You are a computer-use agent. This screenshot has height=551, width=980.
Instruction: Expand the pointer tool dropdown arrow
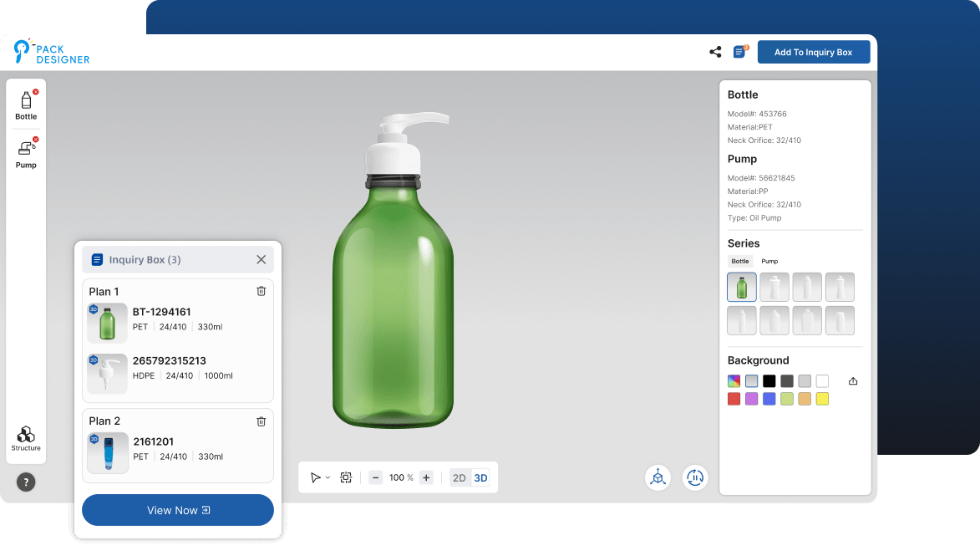[x=328, y=478]
